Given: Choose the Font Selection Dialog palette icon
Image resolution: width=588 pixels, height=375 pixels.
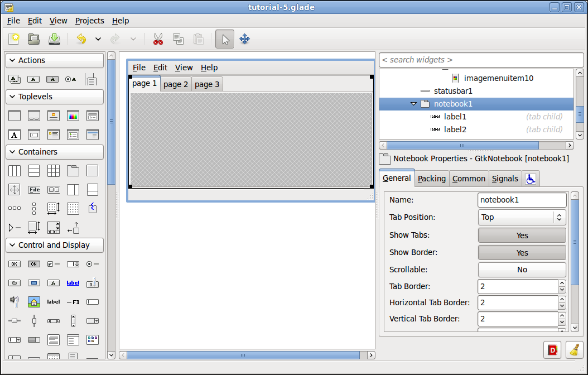Looking at the screenshot, I should point(15,134).
